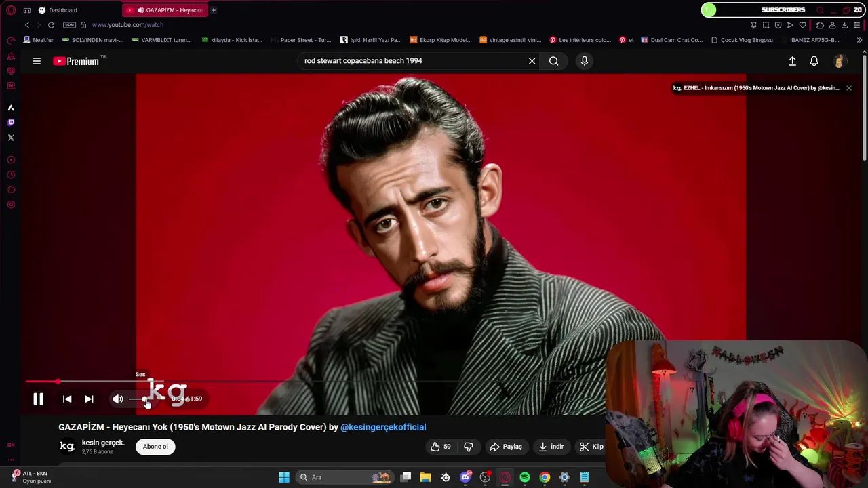Open Discord from the taskbar
This screenshot has width=868, height=488.
point(465,477)
